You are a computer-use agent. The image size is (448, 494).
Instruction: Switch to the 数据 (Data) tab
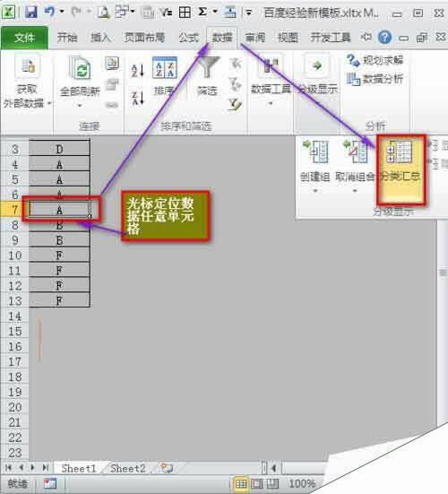pyautogui.click(x=222, y=38)
